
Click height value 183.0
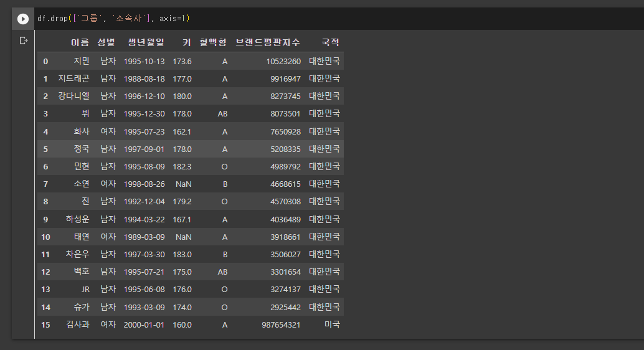tap(182, 254)
